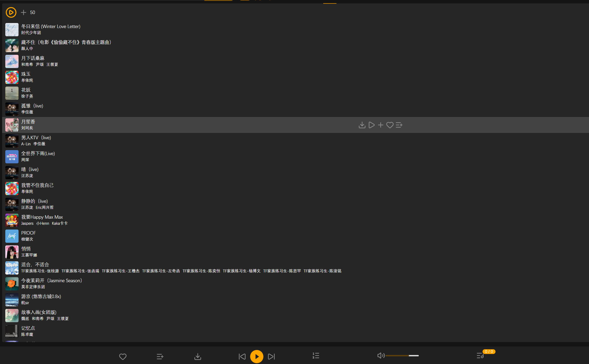Open artist link 周深
Screen dimensions: 589x364
click(x=25, y=160)
